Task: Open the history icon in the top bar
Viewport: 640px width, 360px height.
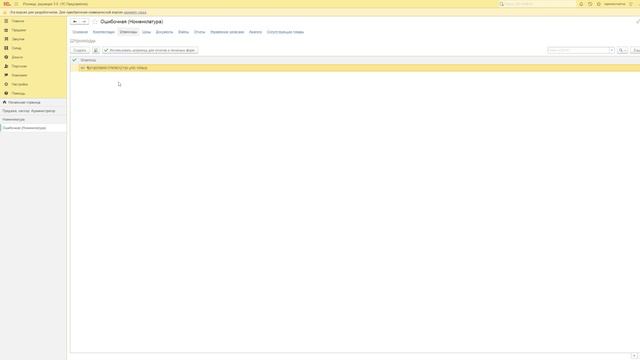Action: pos(590,4)
